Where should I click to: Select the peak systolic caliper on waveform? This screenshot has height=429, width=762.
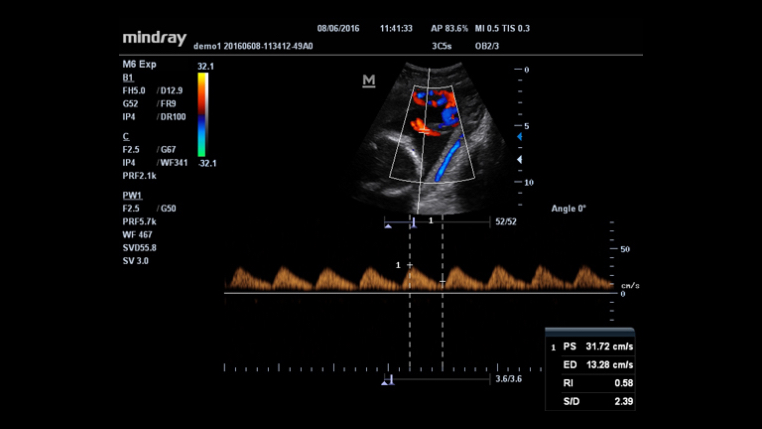(409, 265)
